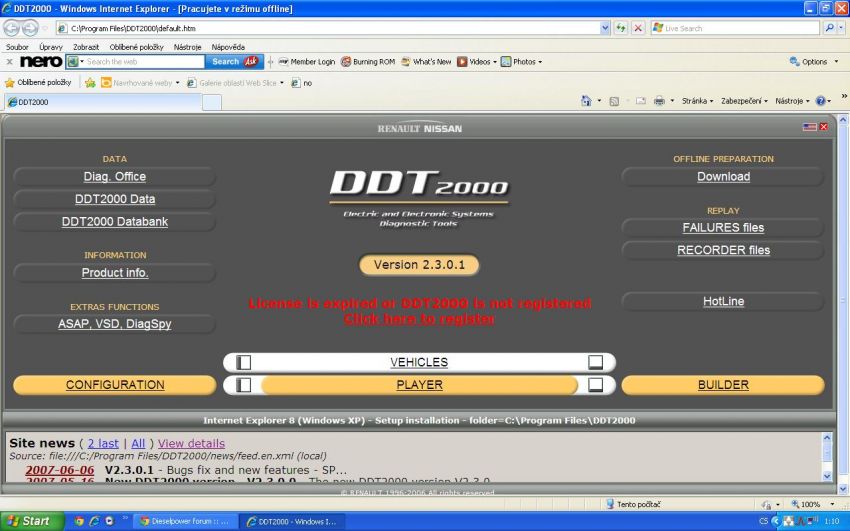Open a new blank tab
Image resolution: width=850 pixels, height=531 pixels.
211,102
